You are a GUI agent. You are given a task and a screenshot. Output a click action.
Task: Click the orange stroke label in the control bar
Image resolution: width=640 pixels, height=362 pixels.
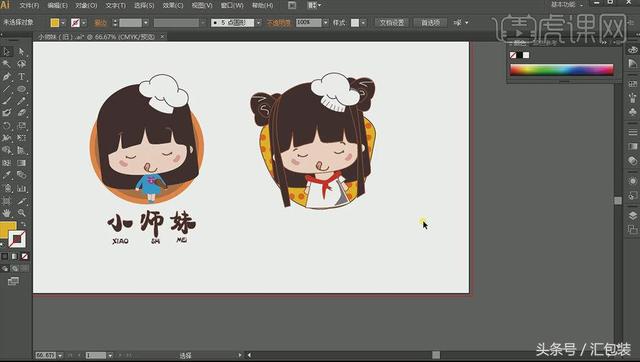[x=100, y=23]
